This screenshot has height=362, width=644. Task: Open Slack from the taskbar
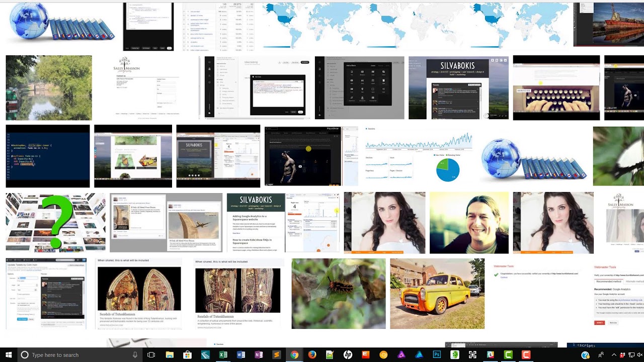(491, 355)
